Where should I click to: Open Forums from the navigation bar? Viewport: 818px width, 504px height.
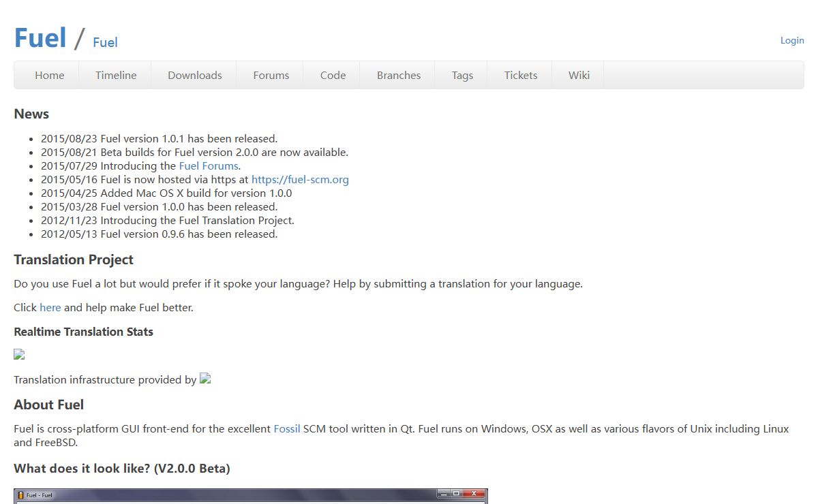[271, 75]
